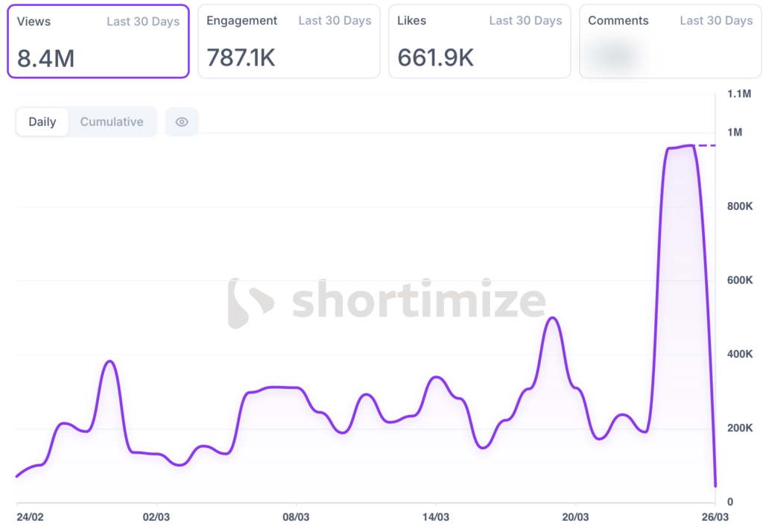This screenshot has height=532, width=763.
Task: Switch to the Daily chart view
Action: [42, 122]
